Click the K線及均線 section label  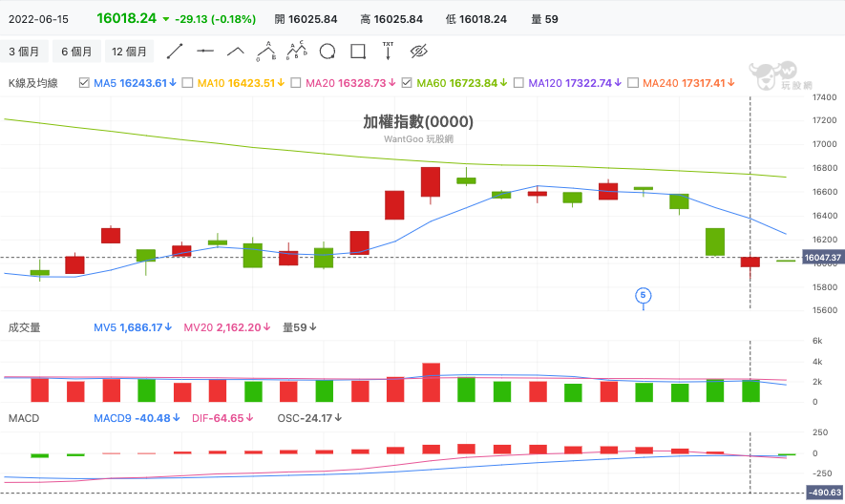(x=32, y=83)
